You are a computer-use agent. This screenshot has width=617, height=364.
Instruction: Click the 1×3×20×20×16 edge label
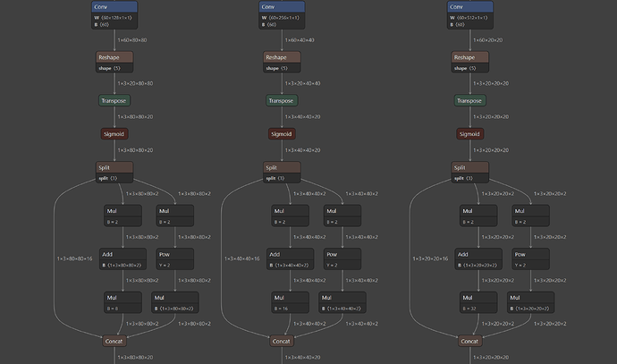pos(432,258)
